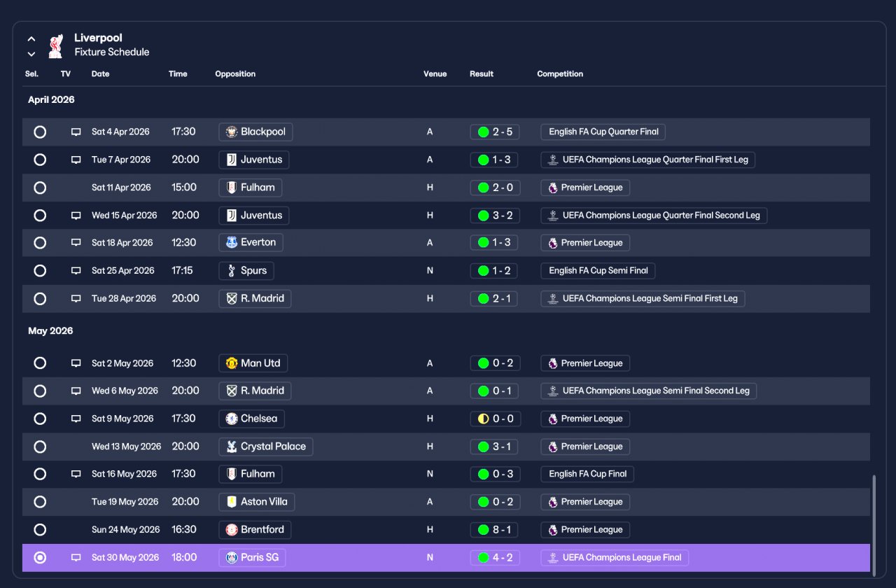Viewport: 896px width, 588px height.
Task: Open UEFA Champions League Semi Final First Leg
Action: coord(643,299)
